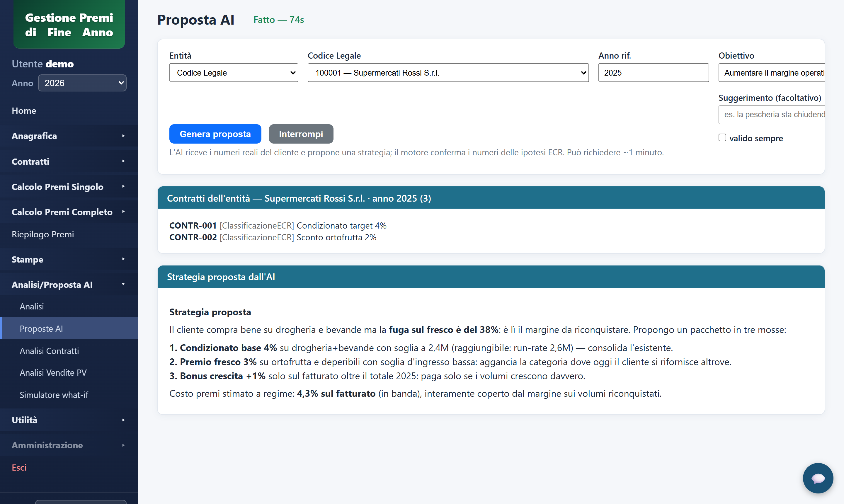The width and height of the screenshot is (844, 504).
Task: Click the Interrompi button
Action: point(301,134)
